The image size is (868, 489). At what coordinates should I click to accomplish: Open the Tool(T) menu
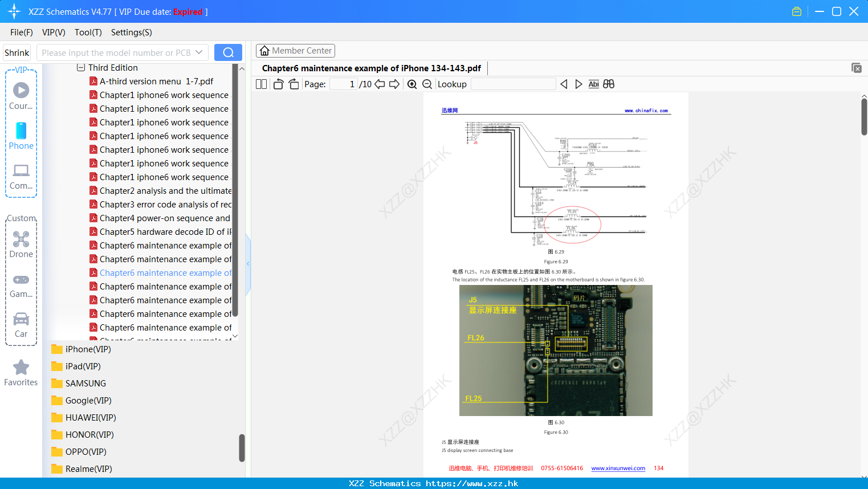[88, 32]
